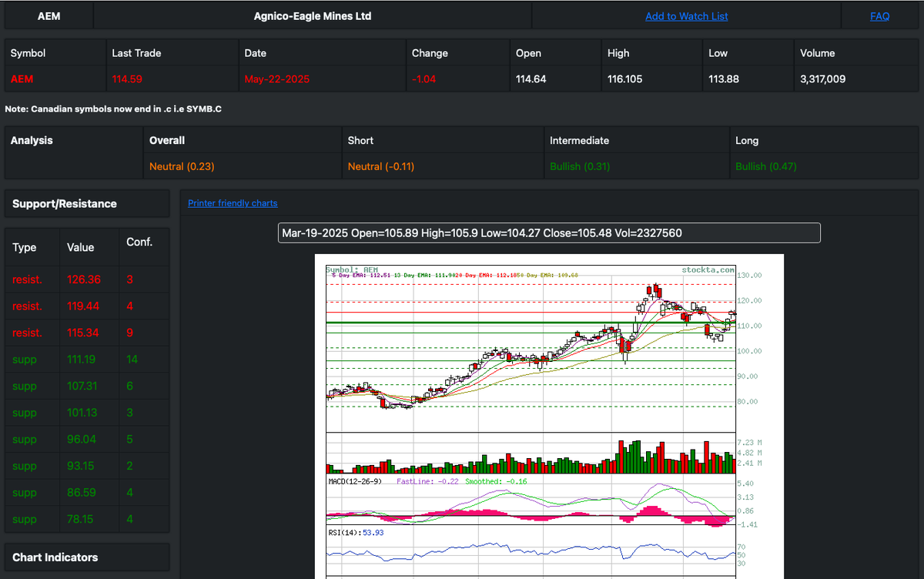Click the Support/Resistance panel header
924x579 pixels.
pyautogui.click(x=87, y=204)
